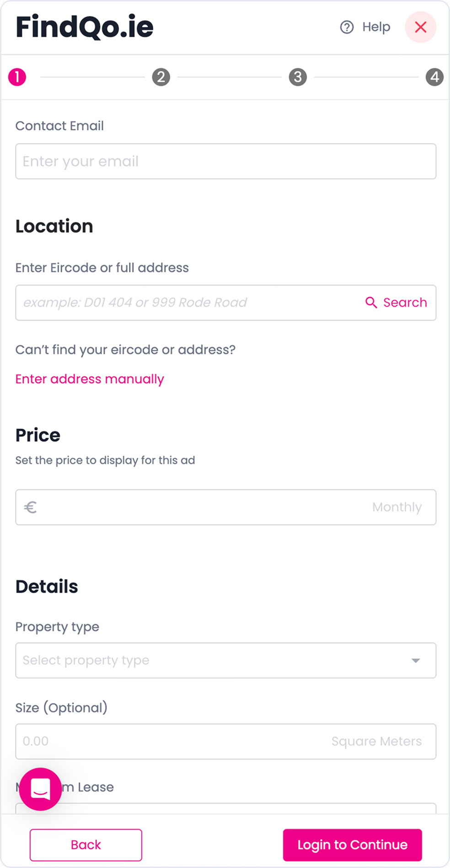Screen dimensions: 450x868
Task: Focus the Enter your email field
Action: click(226, 161)
